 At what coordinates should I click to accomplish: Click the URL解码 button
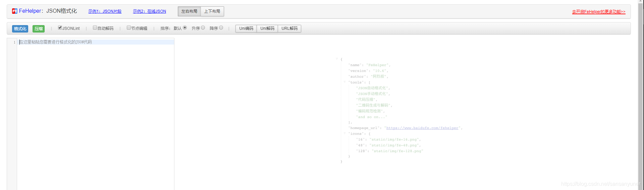pyautogui.click(x=289, y=28)
